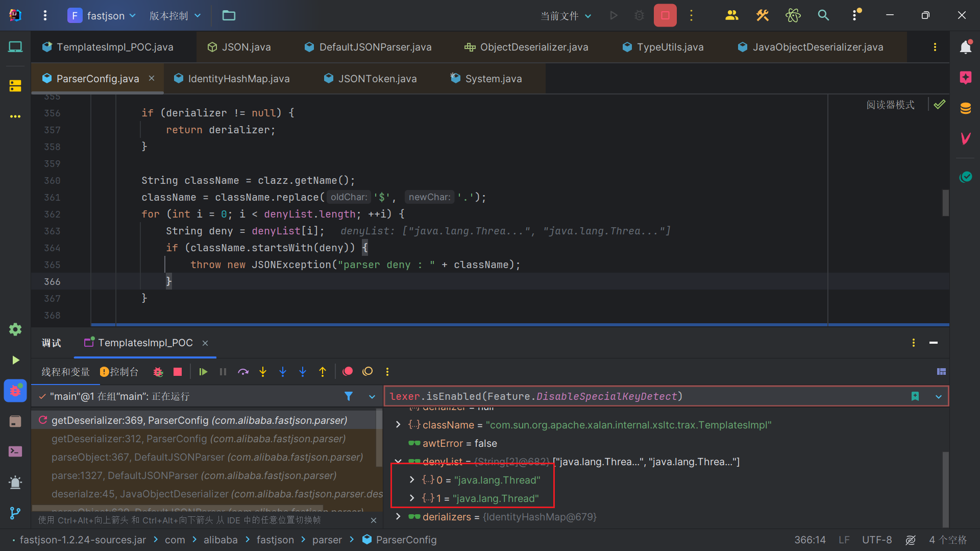Collapse the denyList variable node

coord(398,462)
